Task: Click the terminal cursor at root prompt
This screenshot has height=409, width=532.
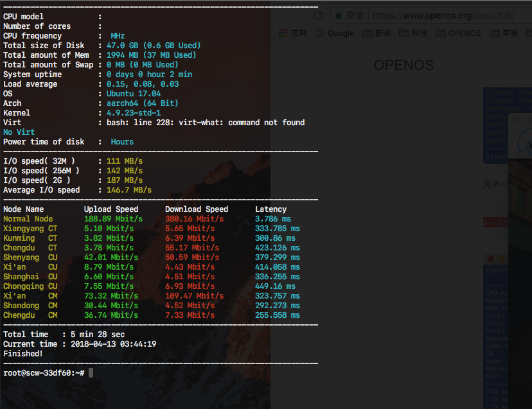Action: click(91, 373)
